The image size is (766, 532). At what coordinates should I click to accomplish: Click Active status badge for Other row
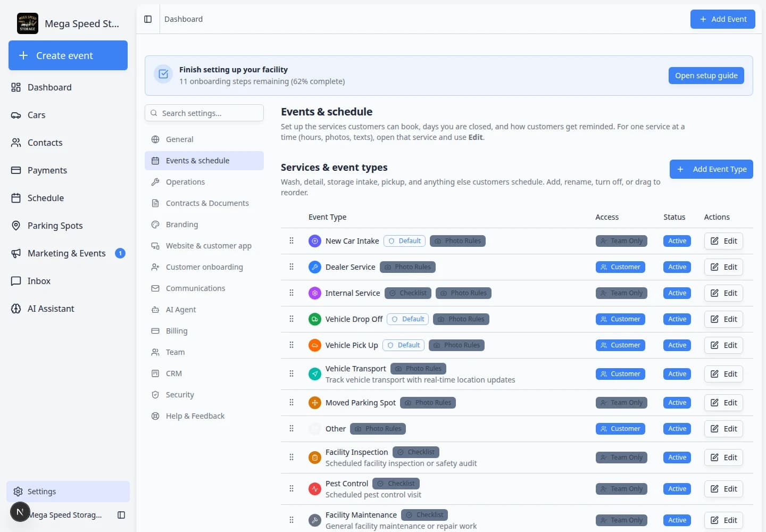pyautogui.click(x=677, y=429)
